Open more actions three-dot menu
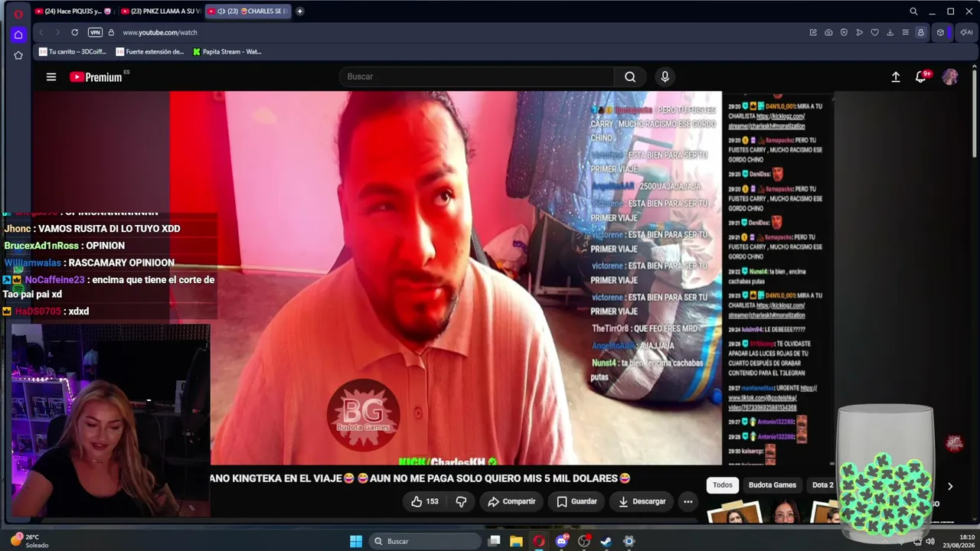The width and height of the screenshot is (980, 551). [688, 501]
